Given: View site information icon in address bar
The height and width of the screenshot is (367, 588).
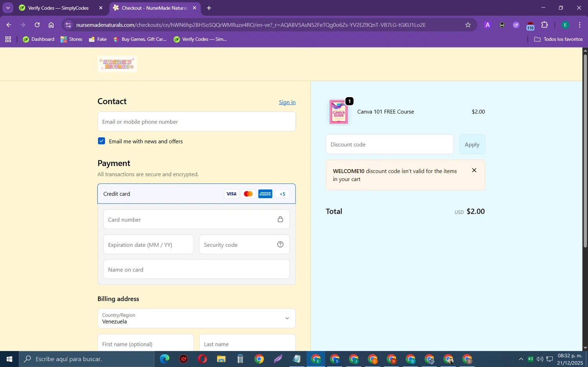Looking at the screenshot, I should 68,25.
